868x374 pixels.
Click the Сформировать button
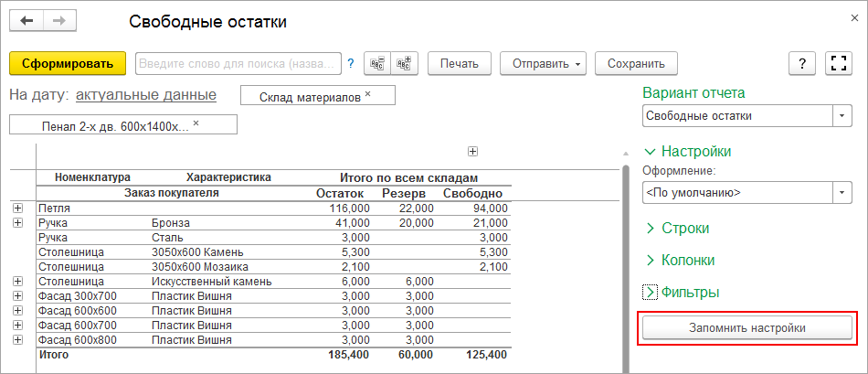point(68,63)
